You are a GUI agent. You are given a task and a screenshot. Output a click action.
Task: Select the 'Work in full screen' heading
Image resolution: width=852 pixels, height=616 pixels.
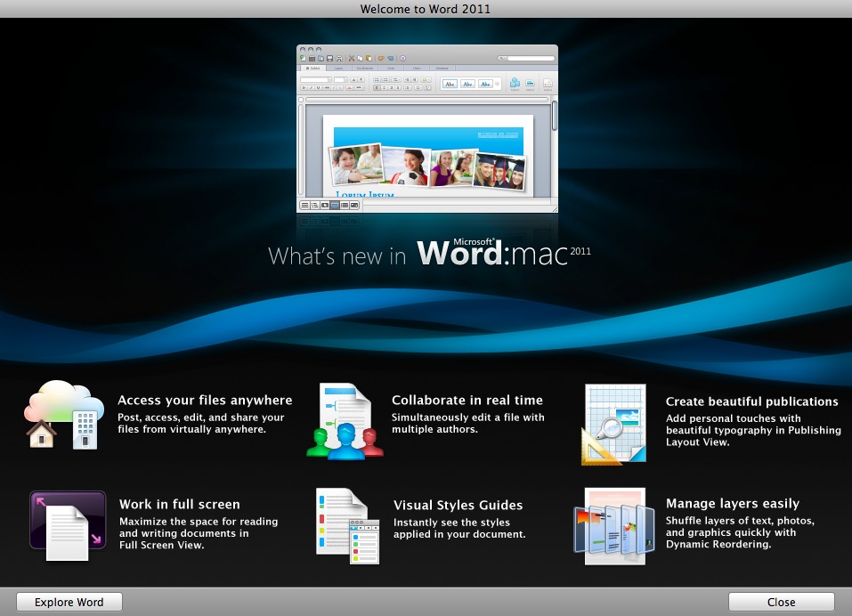[180, 505]
